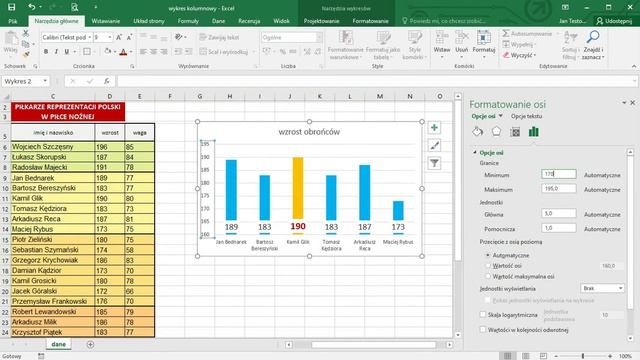The image size is (640, 360).
Task: Select the Automatyczne radio option
Action: pyautogui.click(x=487, y=255)
